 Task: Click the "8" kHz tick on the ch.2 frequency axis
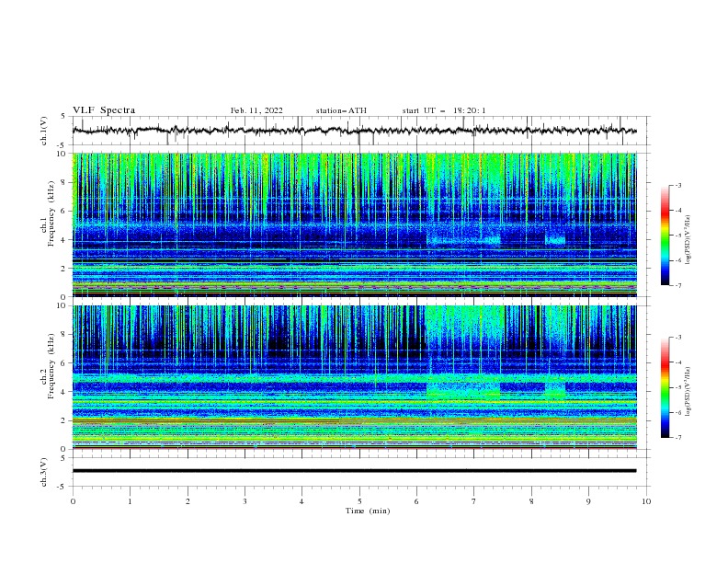tap(63, 335)
